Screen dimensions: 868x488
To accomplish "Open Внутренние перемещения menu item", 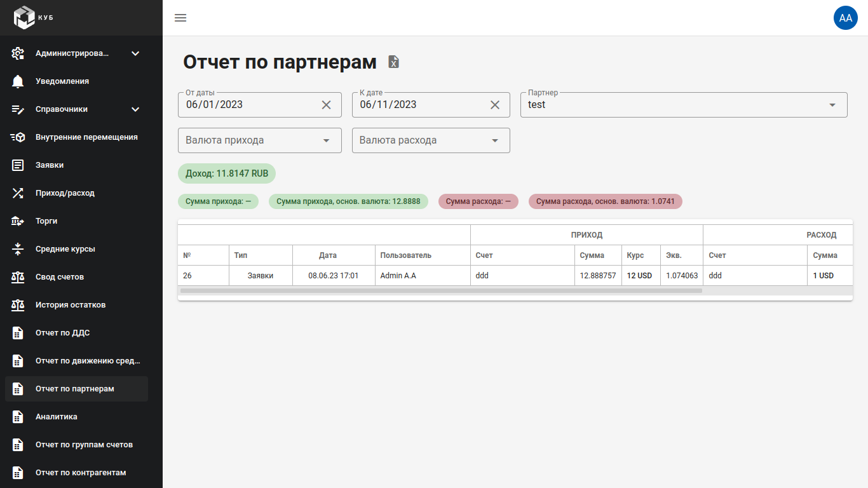I will tap(76, 137).
